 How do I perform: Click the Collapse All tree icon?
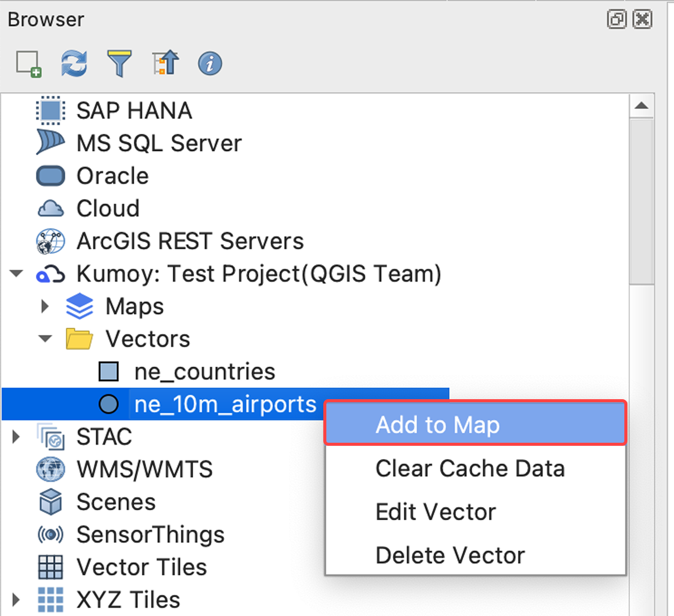click(165, 64)
